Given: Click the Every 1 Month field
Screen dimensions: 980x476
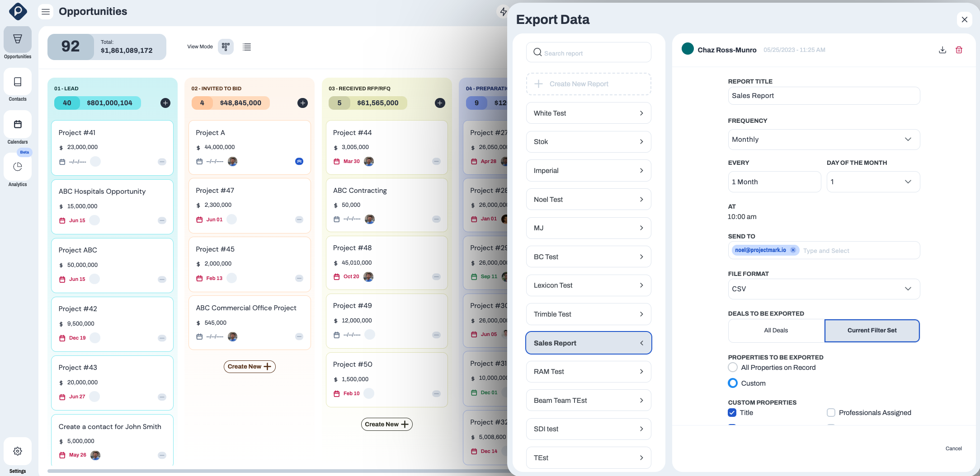Looking at the screenshot, I should 774,182.
